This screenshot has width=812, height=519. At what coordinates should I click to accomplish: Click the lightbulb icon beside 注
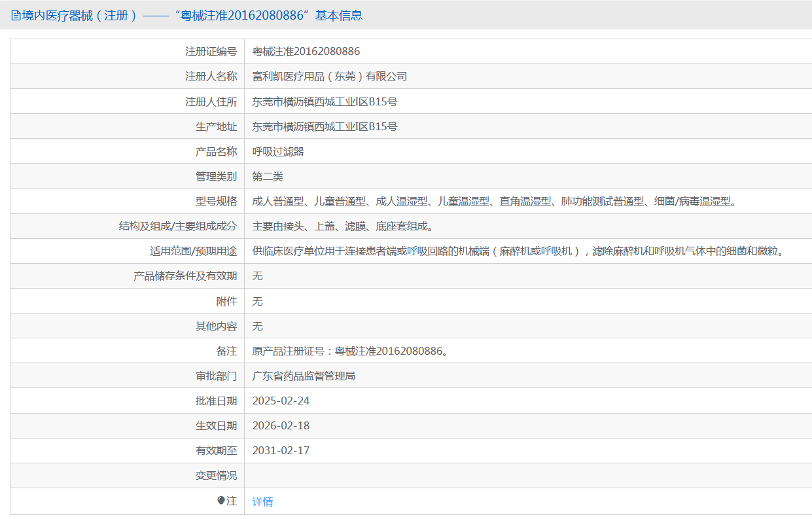221,501
